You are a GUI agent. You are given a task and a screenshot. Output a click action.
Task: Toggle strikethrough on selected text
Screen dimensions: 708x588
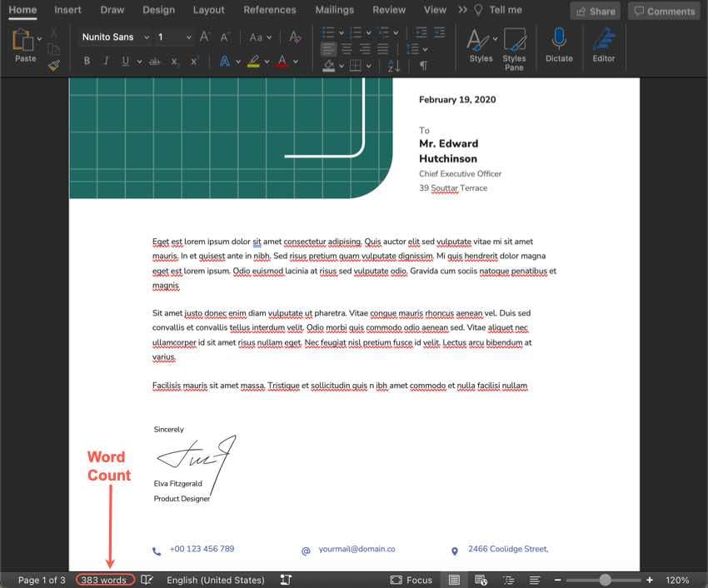[154, 61]
